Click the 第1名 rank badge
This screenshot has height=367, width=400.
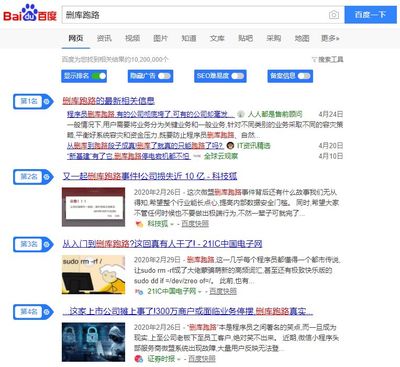pos(33,101)
